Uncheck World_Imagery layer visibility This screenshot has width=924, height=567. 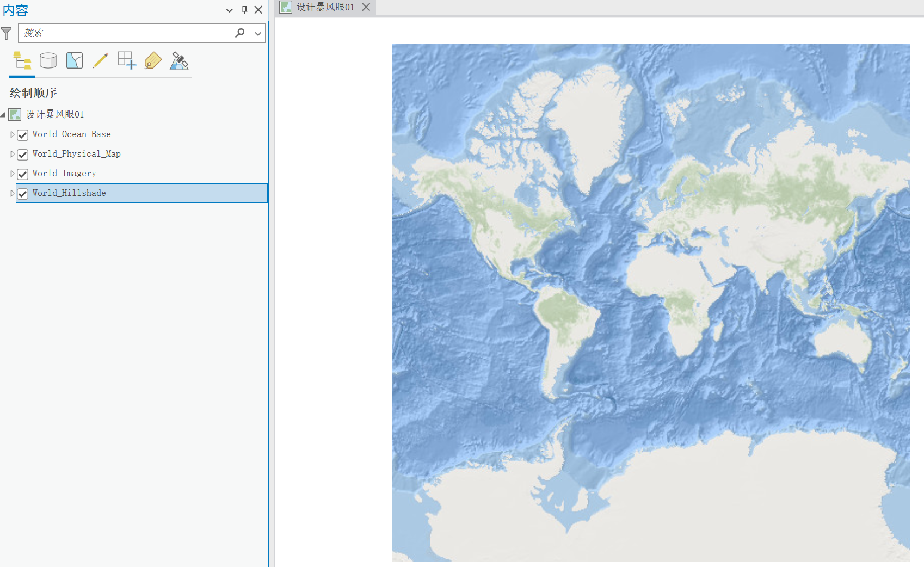[x=23, y=174]
